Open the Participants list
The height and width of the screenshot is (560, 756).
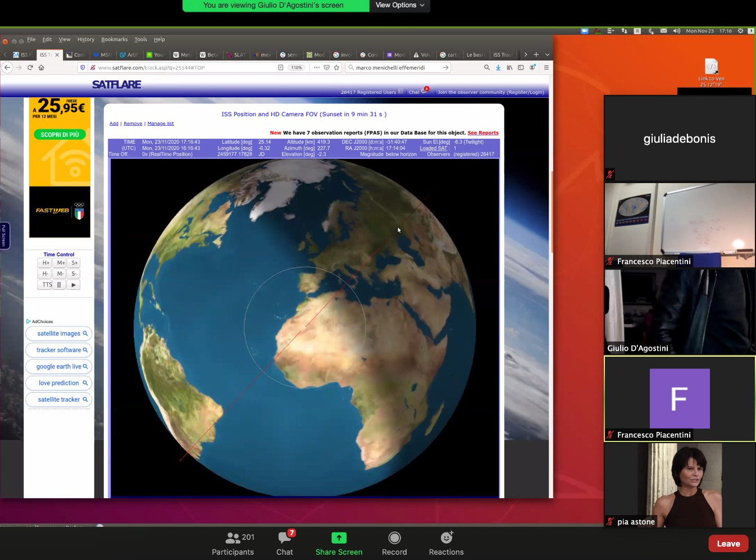[x=233, y=543]
